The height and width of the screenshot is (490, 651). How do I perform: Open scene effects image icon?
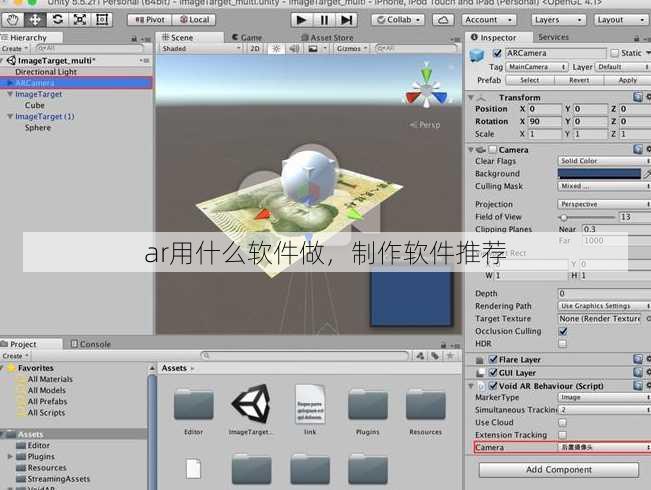(313, 49)
